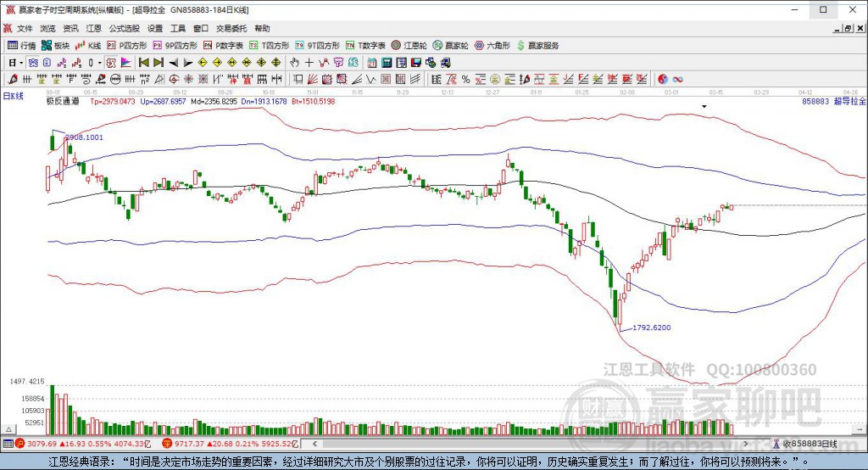The width and height of the screenshot is (868, 470).
Task: Click the status bar grid icon
Action: point(8,444)
